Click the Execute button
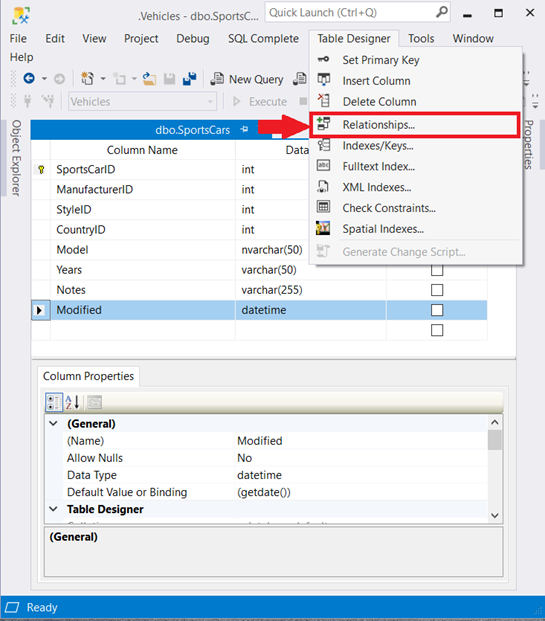 (x=260, y=101)
